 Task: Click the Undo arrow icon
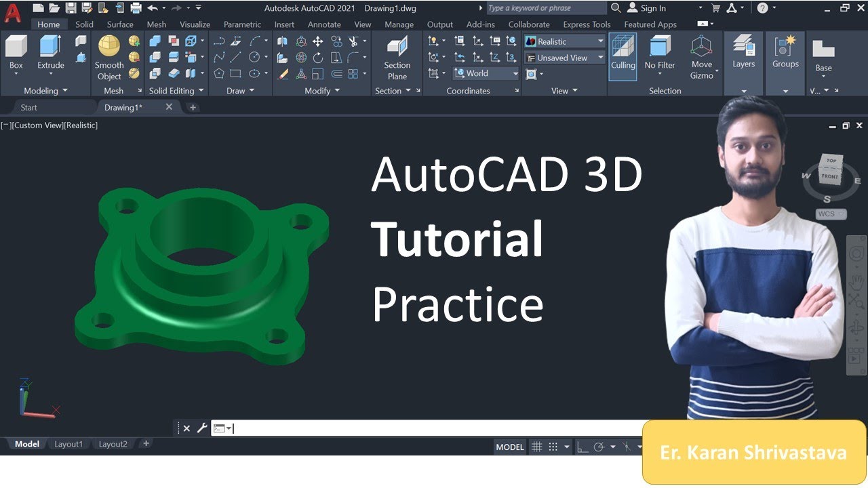(x=153, y=8)
